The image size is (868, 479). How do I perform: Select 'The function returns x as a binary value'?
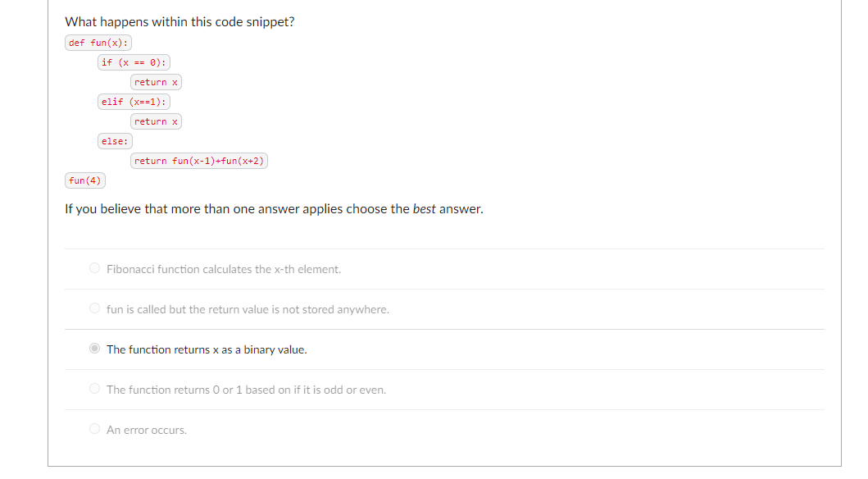coord(94,349)
